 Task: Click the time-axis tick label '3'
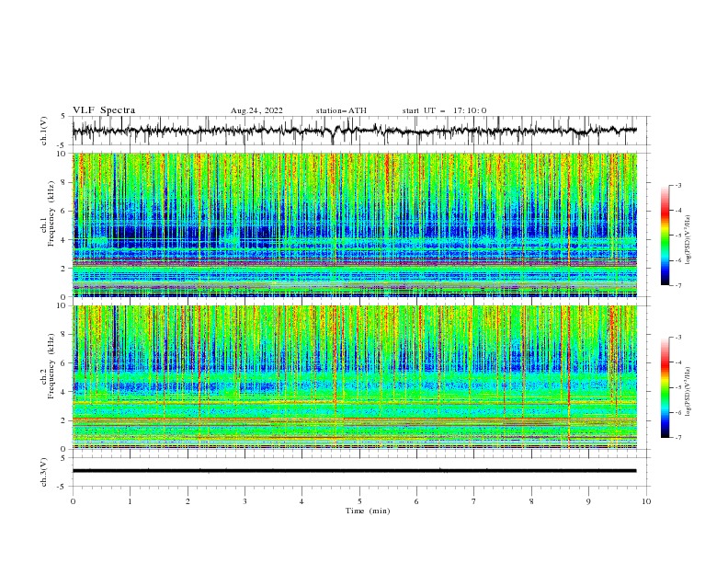[x=245, y=501]
